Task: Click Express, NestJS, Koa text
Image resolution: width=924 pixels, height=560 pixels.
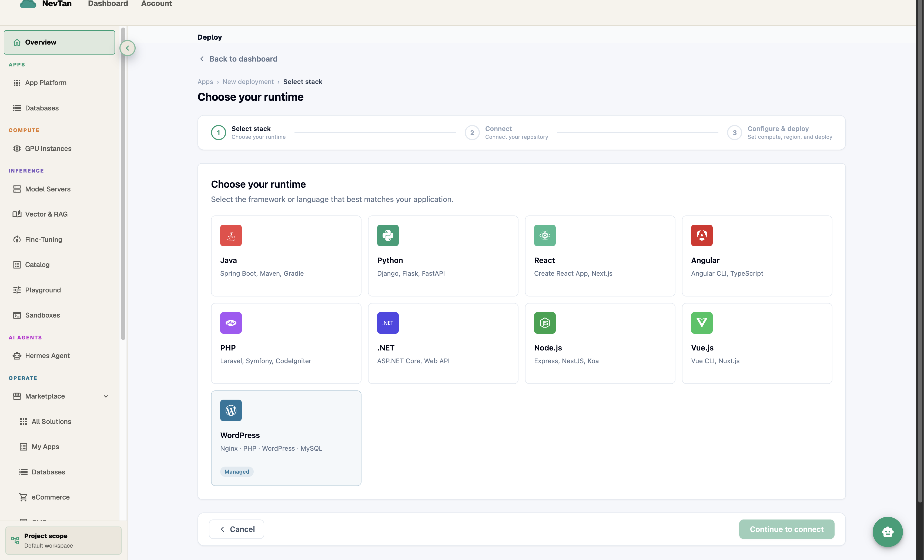Action: tap(566, 361)
